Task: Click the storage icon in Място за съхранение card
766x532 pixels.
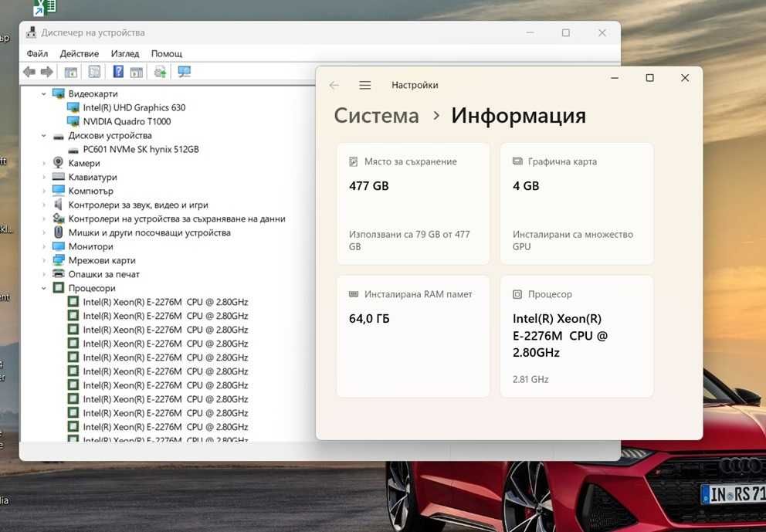Action: 353,161
